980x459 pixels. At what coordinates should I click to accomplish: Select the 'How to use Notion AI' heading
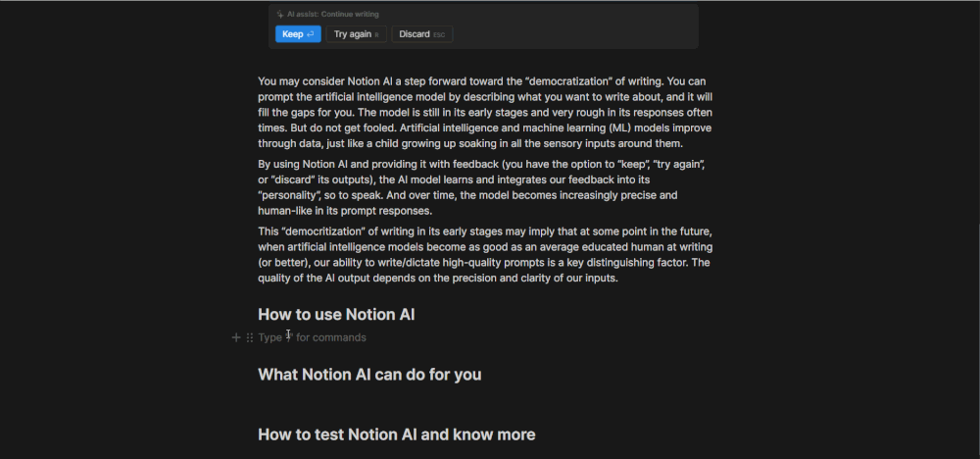336,315
